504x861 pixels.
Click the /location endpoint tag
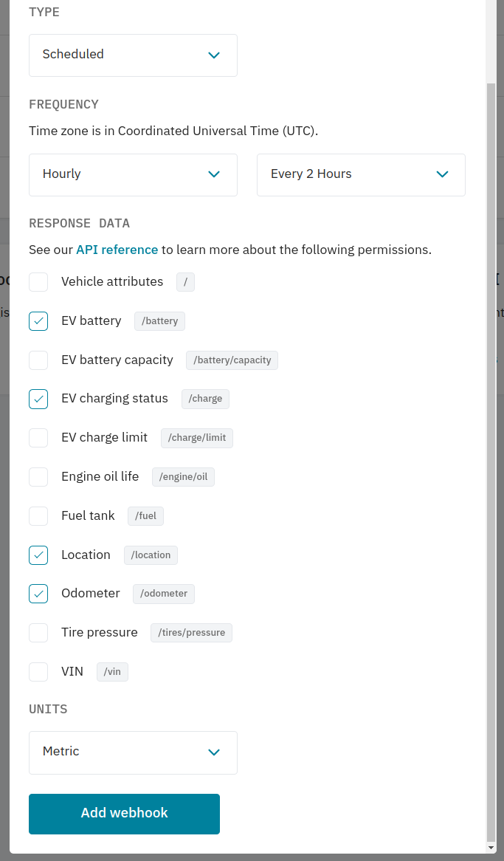(151, 555)
